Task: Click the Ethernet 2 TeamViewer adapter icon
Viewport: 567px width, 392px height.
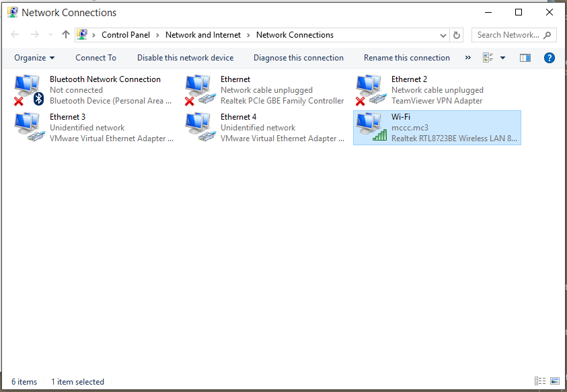Action: coord(370,90)
